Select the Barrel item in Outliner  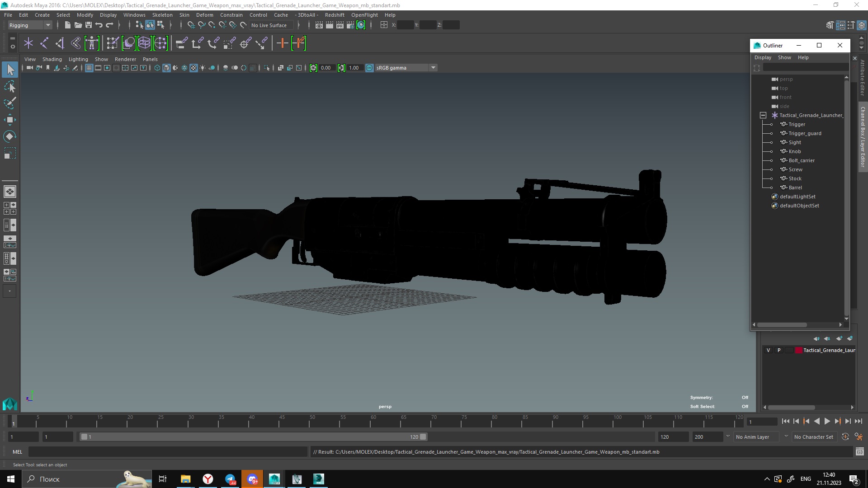tap(795, 187)
